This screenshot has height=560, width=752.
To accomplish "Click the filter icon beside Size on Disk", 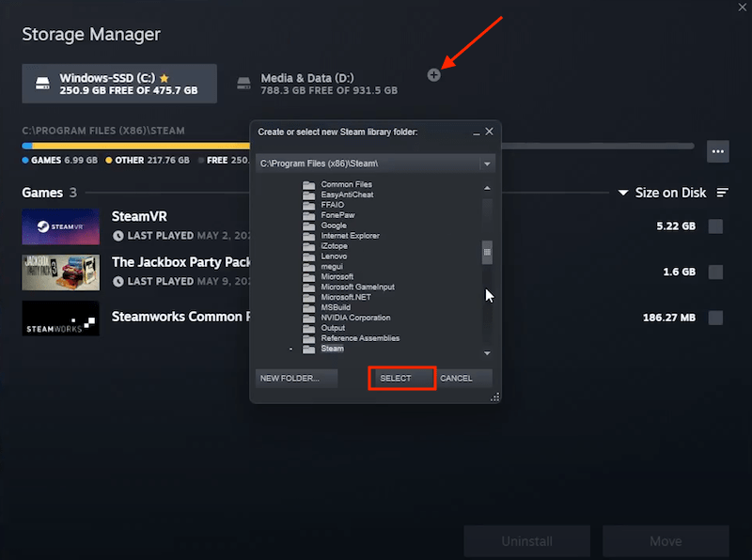I will (x=721, y=192).
